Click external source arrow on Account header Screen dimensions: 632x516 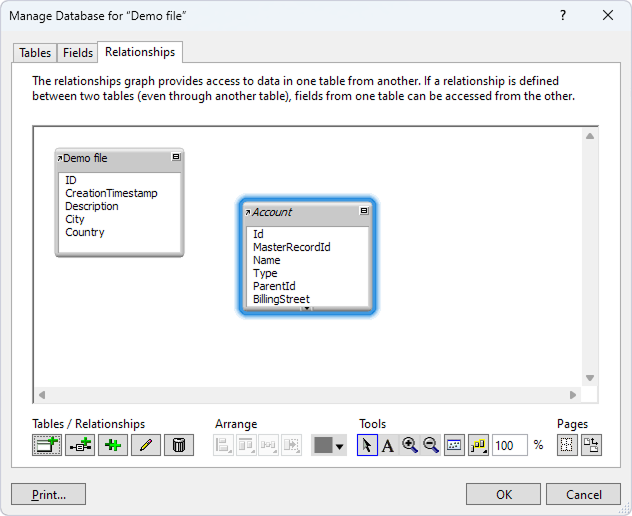(x=248, y=212)
